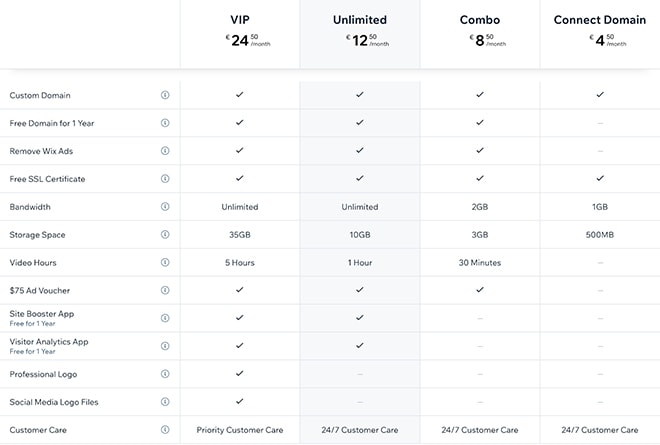
Task: Click the Storage Space info icon
Action: [165, 235]
